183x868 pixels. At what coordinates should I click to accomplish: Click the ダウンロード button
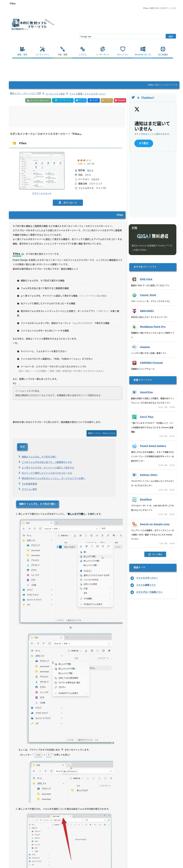coord(68,203)
